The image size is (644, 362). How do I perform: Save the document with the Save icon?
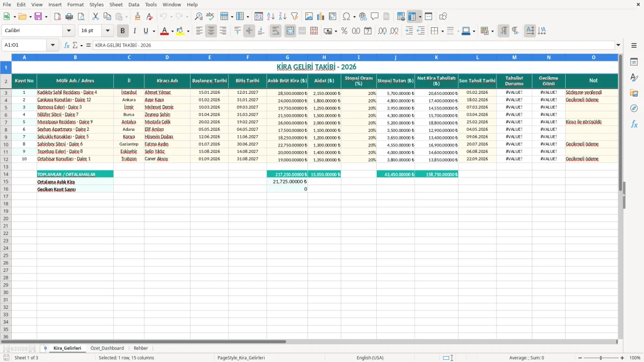[38, 17]
